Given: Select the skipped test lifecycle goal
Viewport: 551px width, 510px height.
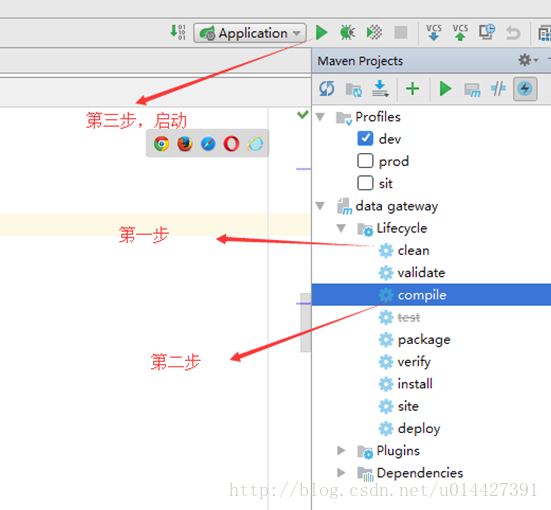Looking at the screenshot, I should [408, 317].
